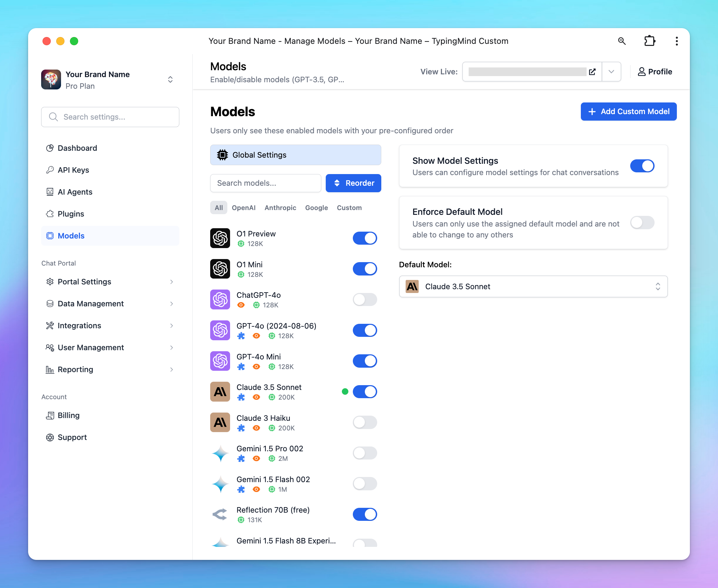Viewport: 718px width, 588px height.
Task: Click the Support globe icon
Action: click(x=49, y=437)
